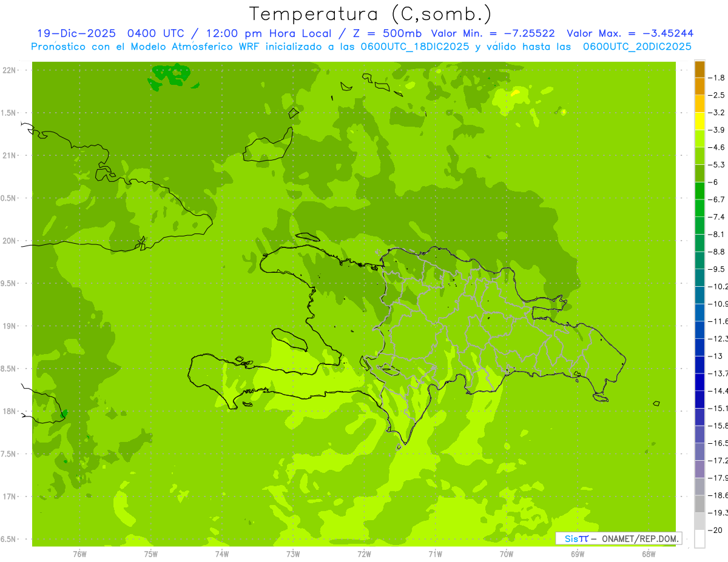This screenshot has height=562, width=728.
Task: Click the "SisTT - ONAMET/REP.DOM." credit box
Action: tap(618, 538)
